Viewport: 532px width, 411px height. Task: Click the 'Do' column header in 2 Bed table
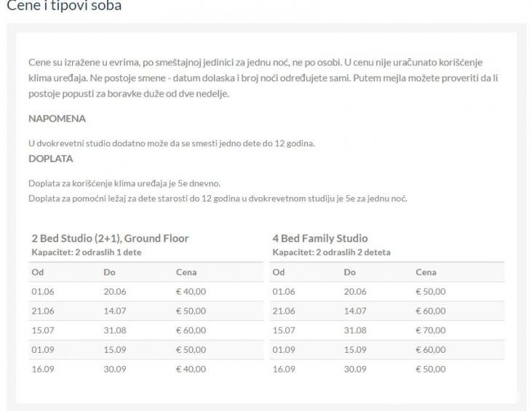pyautogui.click(x=110, y=272)
